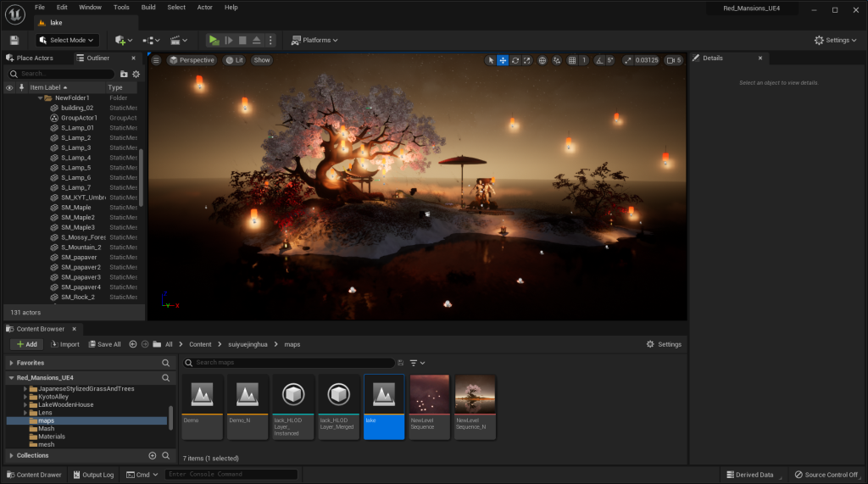
Task: Activate the rotate objects tool
Action: coord(515,60)
